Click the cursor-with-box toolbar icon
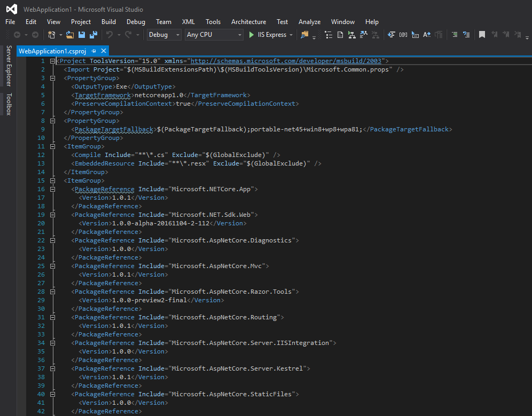This screenshot has width=532, height=416. click(x=415, y=35)
